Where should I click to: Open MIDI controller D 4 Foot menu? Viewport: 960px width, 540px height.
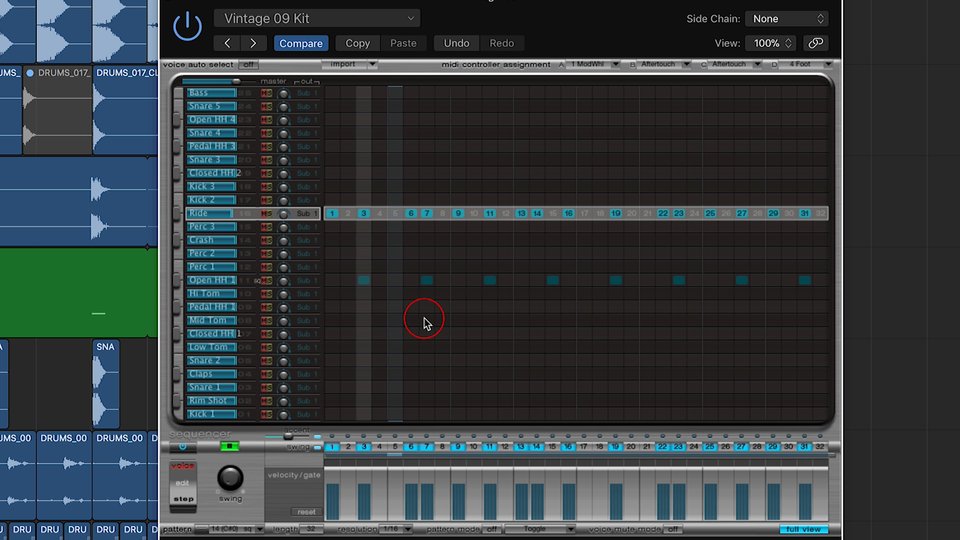(806, 64)
